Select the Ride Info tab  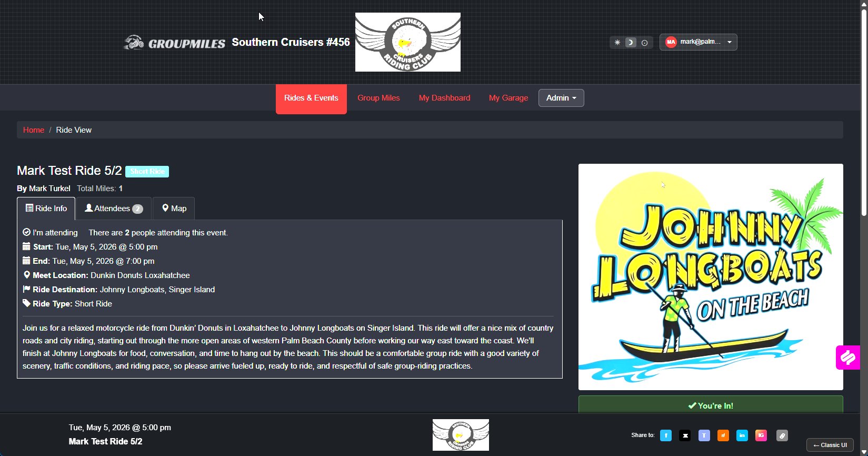(x=46, y=209)
